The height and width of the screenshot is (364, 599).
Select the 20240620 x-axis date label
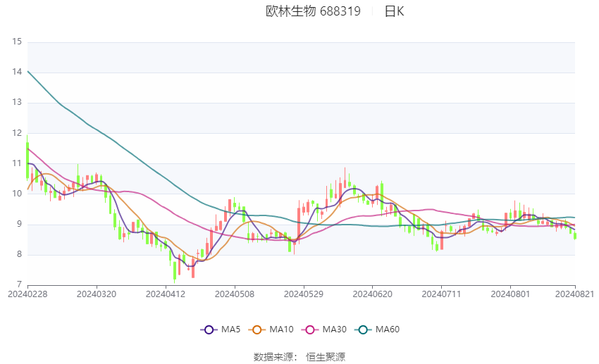373,294
